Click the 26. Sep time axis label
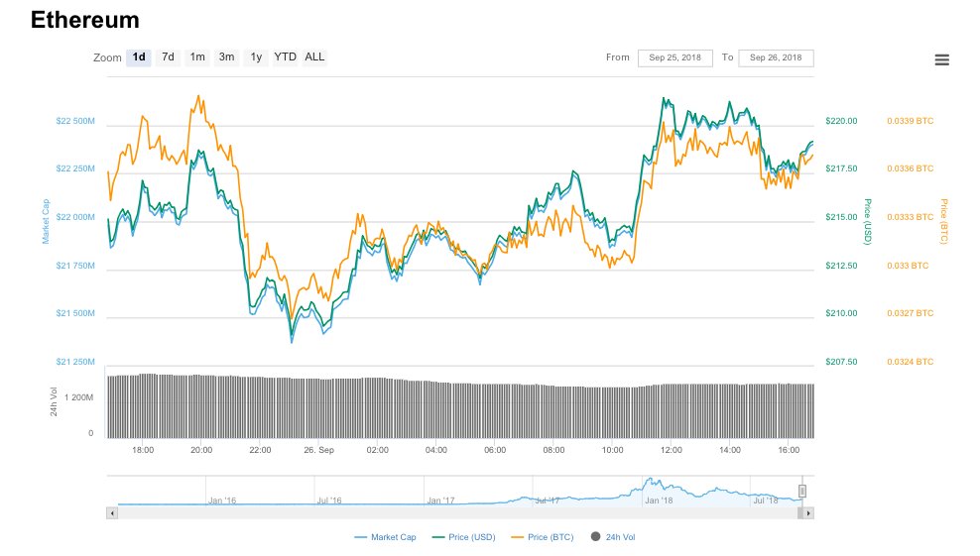The width and height of the screenshot is (980, 556). pyautogui.click(x=318, y=450)
